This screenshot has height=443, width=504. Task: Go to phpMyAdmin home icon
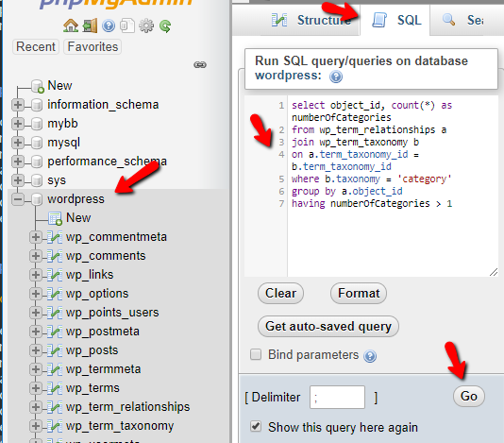[x=71, y=26]
